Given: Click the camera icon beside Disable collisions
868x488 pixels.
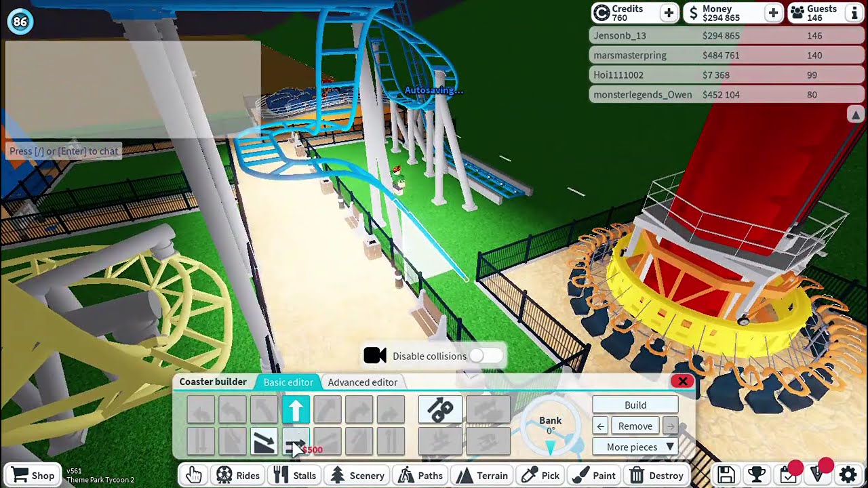Looking at the screenshot, I should pyautogui.click(x=375, y=356).
